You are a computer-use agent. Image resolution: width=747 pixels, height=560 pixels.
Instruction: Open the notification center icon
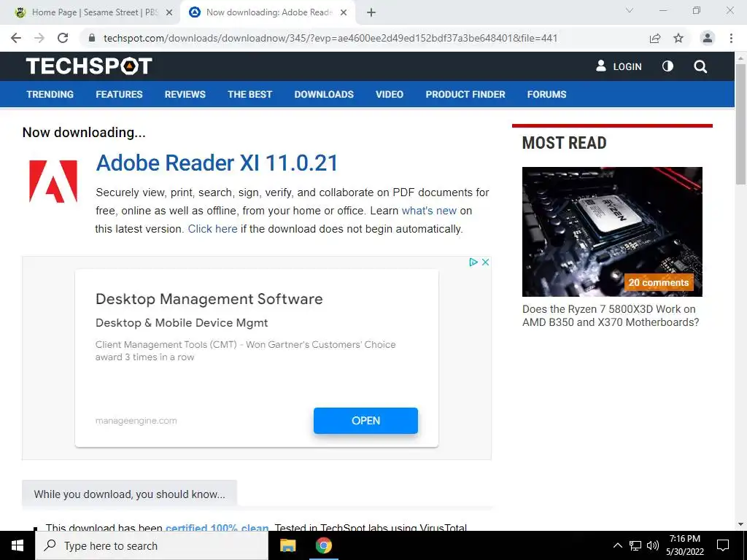(723, 545)
